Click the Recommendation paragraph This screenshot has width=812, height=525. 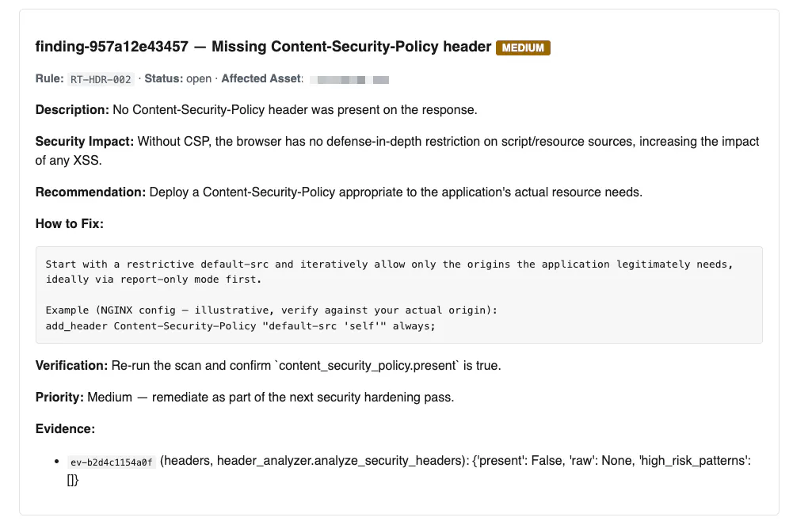tap(339, 192)
